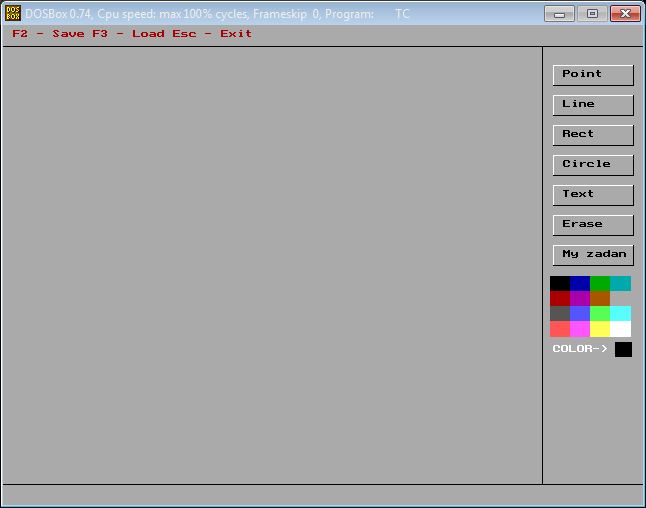Pick the Text tool button
This screenshot has height=508, width=646.
click(593, 195)
